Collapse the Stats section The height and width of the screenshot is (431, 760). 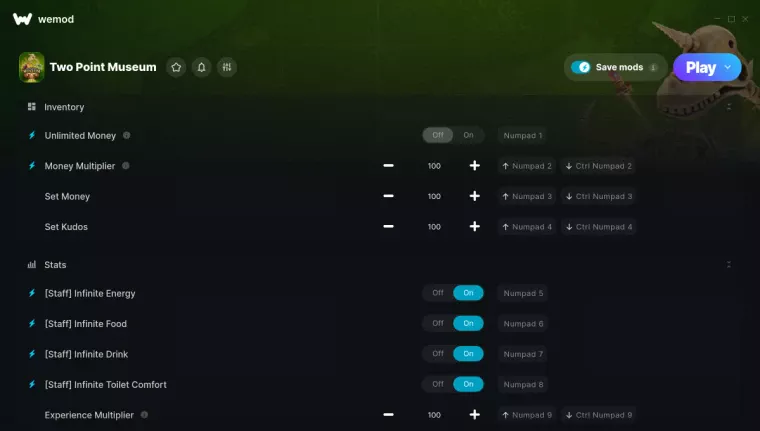click(728, 265)
